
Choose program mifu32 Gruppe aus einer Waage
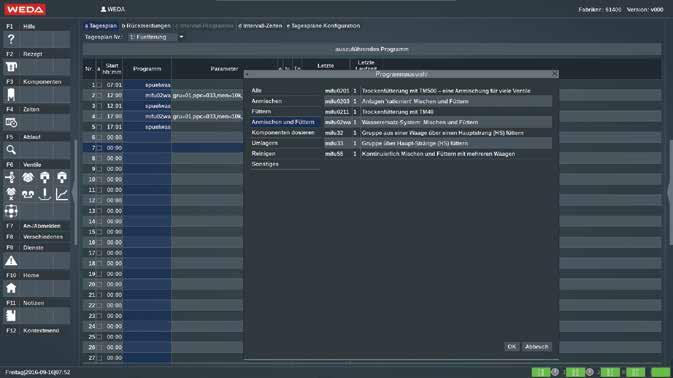tap(438, 133)
